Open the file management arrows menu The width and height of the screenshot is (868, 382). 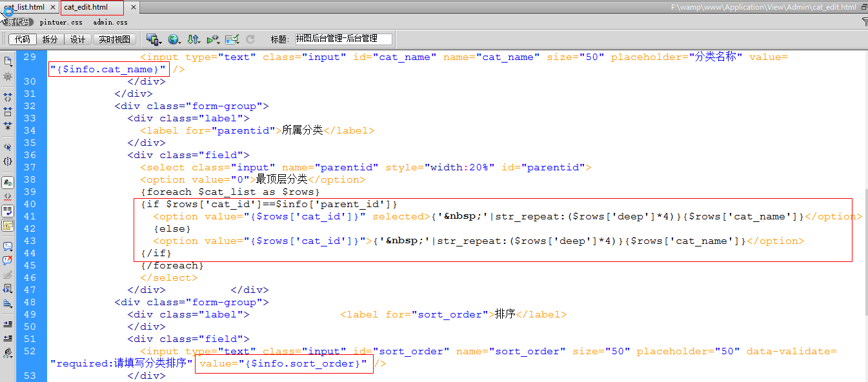(x=194, y=39)
